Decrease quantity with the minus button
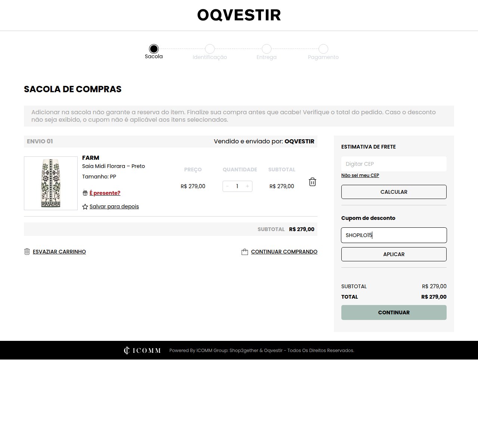This screenshot has width=478, height=448. pyautogui.click(x=227, y=186)
